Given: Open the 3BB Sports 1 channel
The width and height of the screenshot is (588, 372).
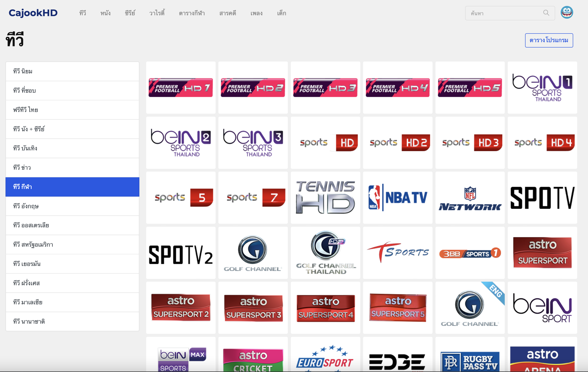Looking at the screenshot, I should tap(470, 253).
